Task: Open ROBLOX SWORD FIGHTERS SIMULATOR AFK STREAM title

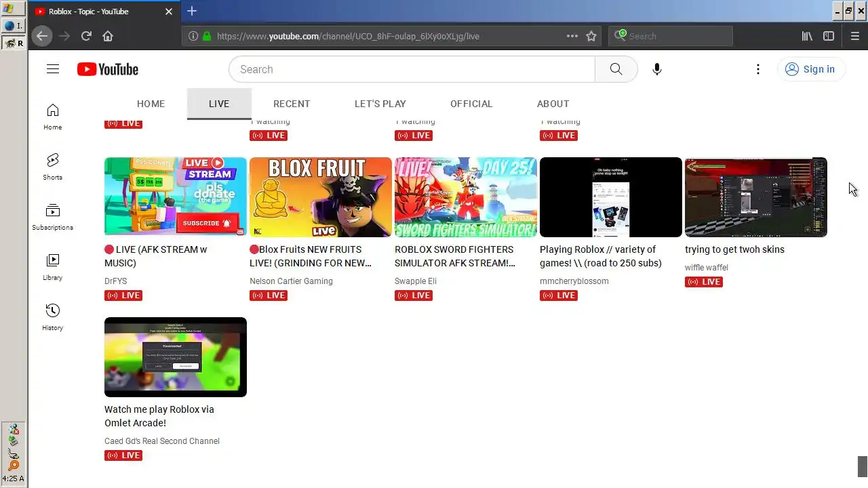Action: [455, 256]
